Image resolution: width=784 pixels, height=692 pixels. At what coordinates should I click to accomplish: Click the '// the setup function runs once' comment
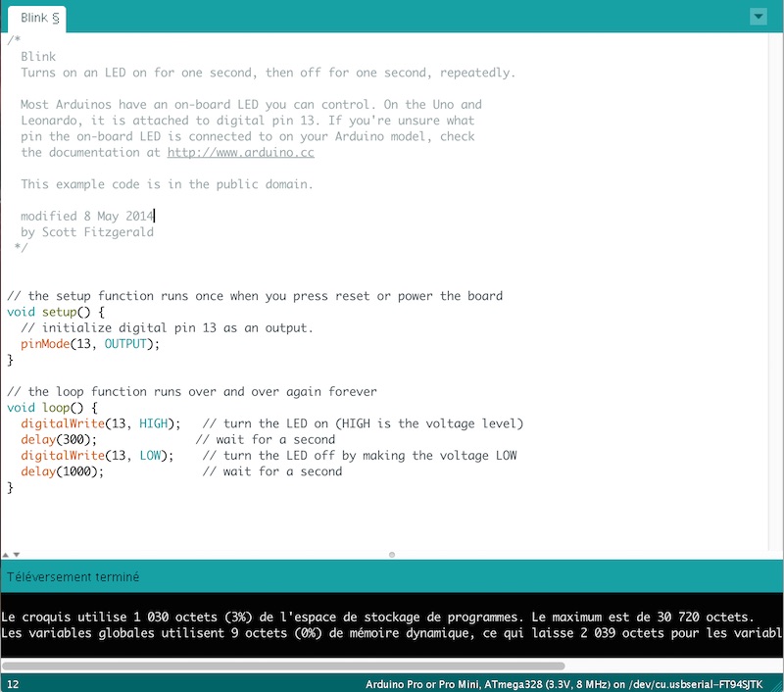255,296
